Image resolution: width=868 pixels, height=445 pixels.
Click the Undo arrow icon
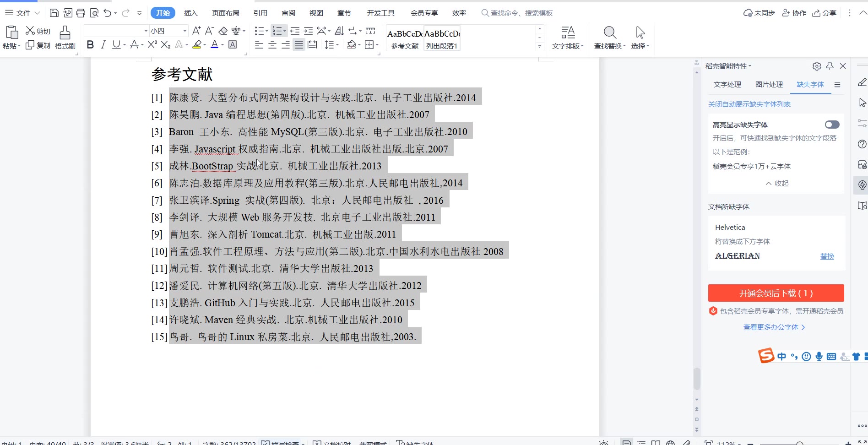[x=108, y=13]
